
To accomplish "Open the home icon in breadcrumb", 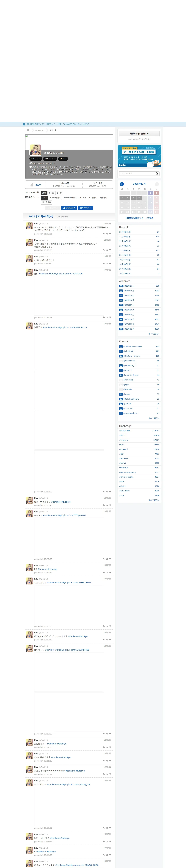I will click(x=28, y=130).
